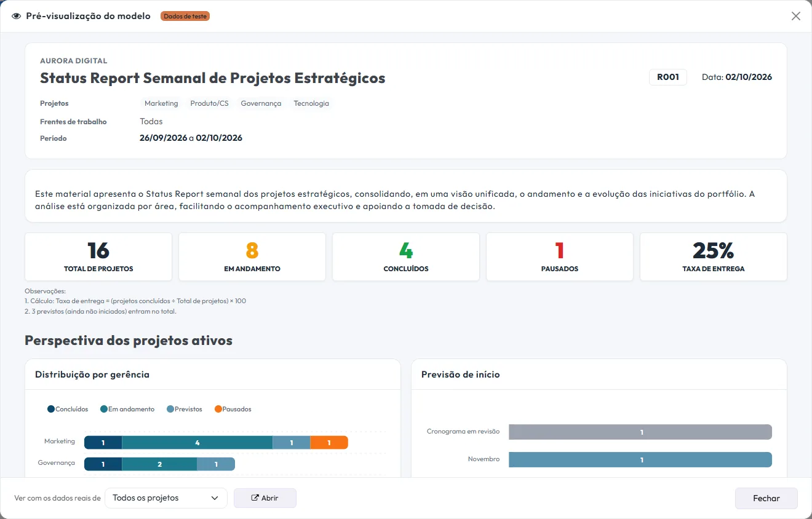Select the Produto/CS project tag
The width and height of the screenshot is (812, 519).
click(209, 103)
